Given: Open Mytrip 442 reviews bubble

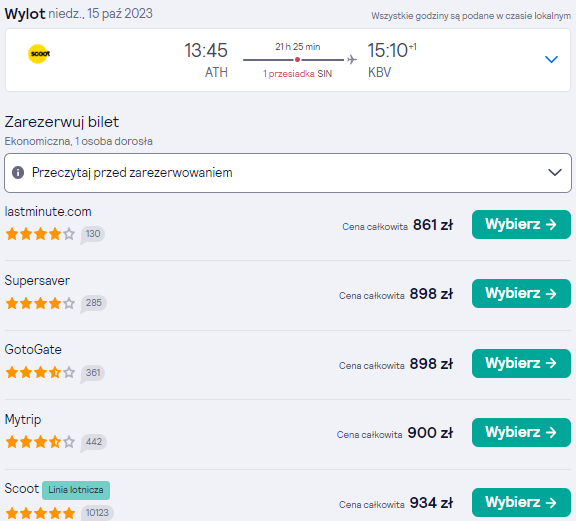Looking at the screenshot, I should (x=93, y=442).
